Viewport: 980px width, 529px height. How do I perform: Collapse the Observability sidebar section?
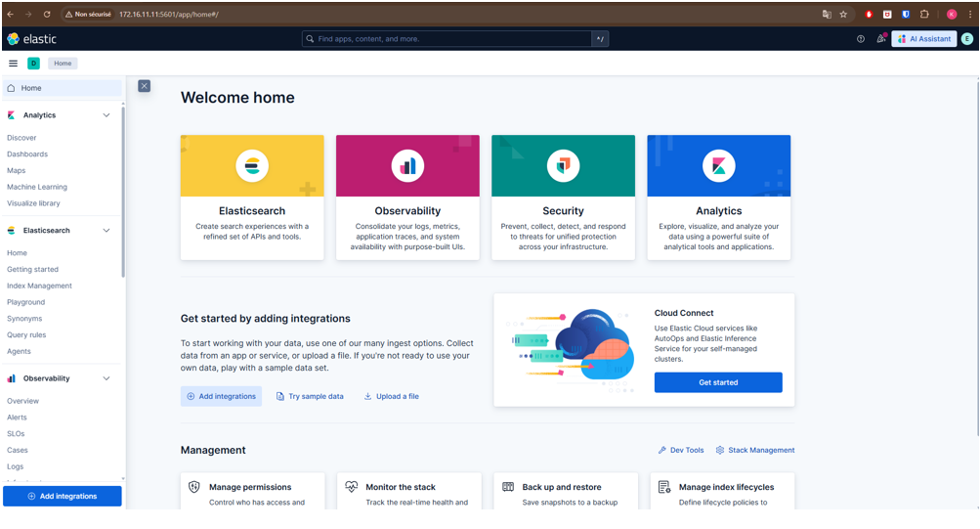tap(107, 378)
